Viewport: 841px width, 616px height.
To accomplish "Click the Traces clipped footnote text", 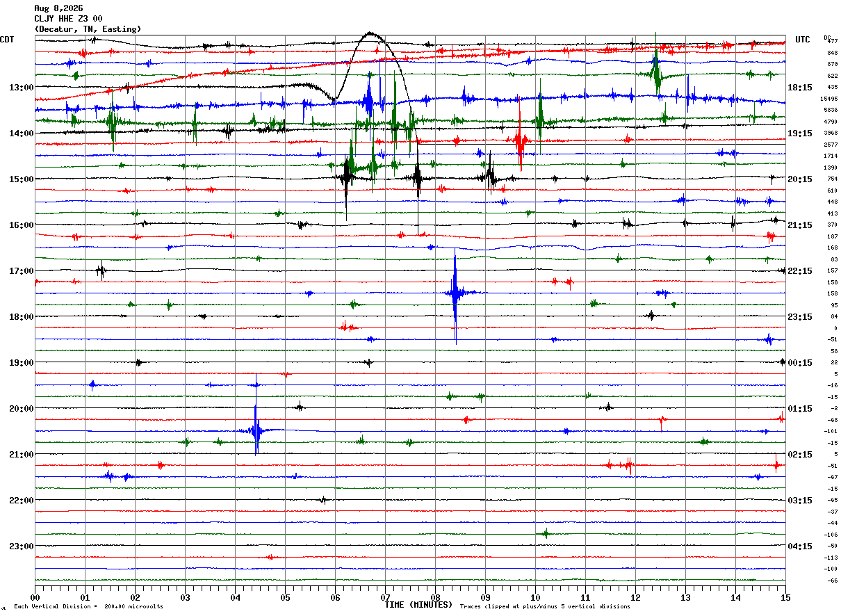I will pyautogui.click(x=545, y=607).
